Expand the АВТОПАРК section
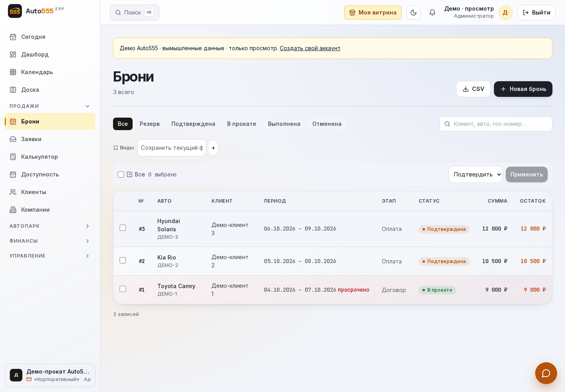The height and width of the screenshot is (392, 565). point(50,226)
